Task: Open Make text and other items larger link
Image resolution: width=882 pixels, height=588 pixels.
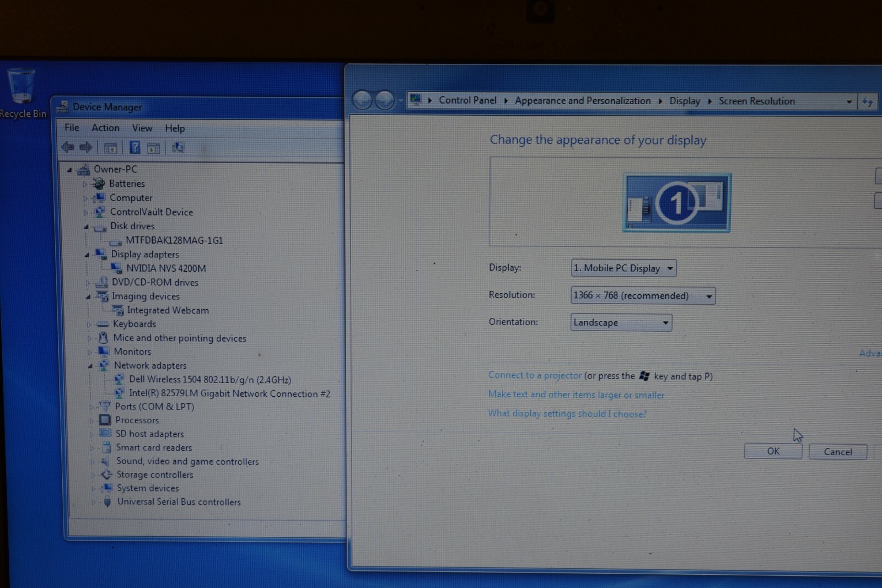Action: pyautogui.click(x=576, y=395)
